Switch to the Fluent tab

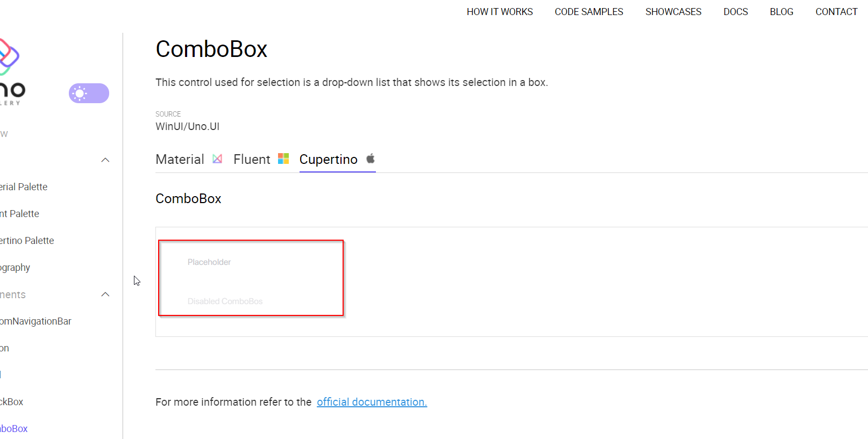tap(252, 159)
